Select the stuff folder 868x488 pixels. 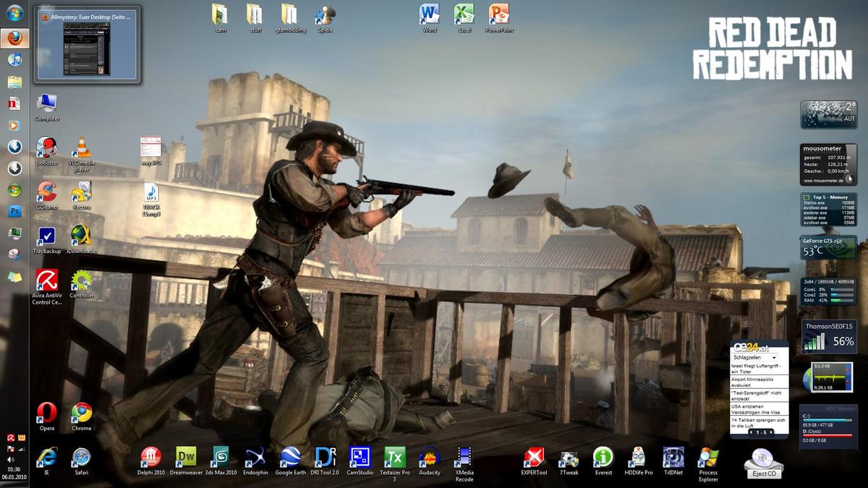[x=255, y=17]
